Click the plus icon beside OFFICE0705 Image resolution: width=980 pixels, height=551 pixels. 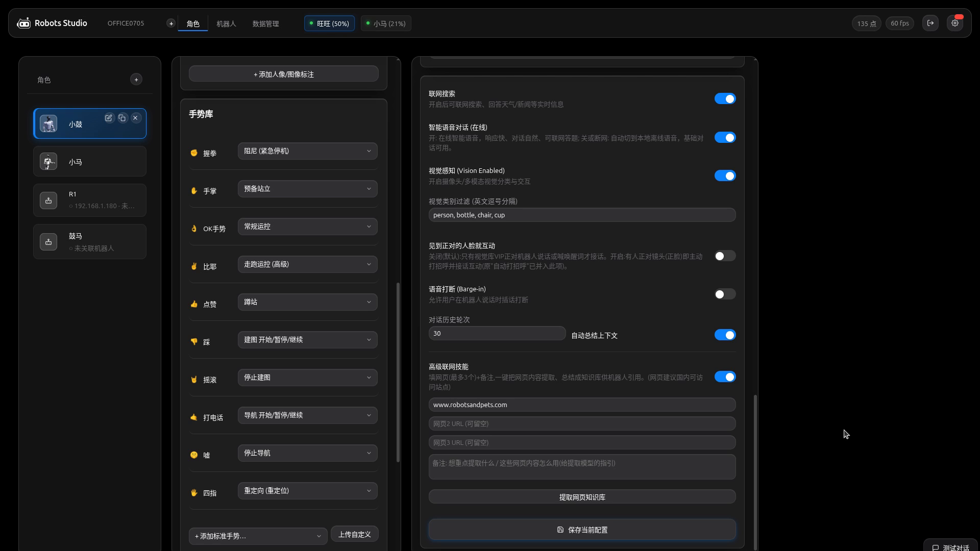171,23
